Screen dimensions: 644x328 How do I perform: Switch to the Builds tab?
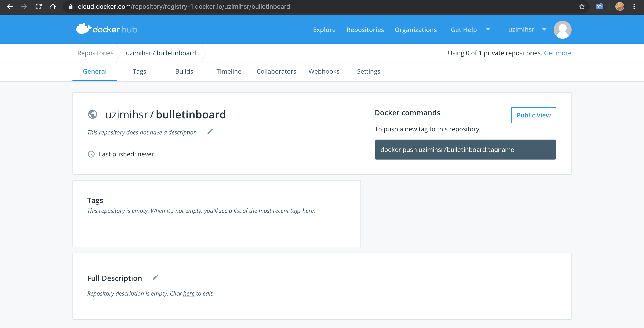pyautogui.click(x=184, y=72)
